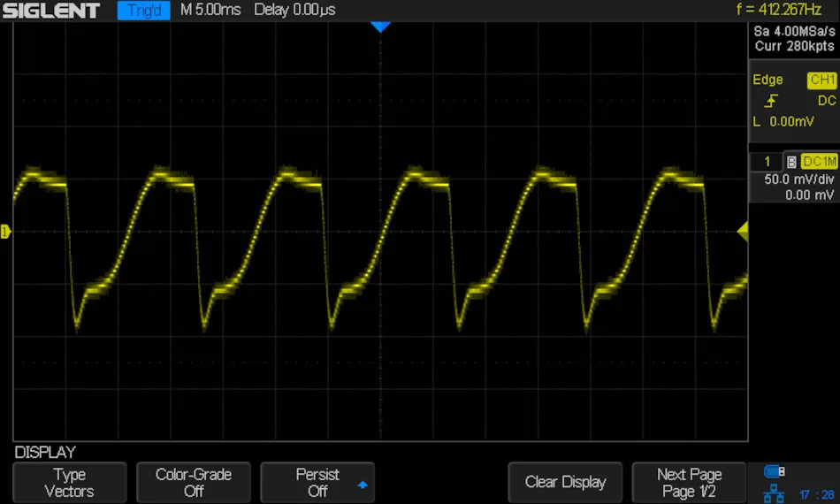Click the Edge trigger type label

(767, 80)
